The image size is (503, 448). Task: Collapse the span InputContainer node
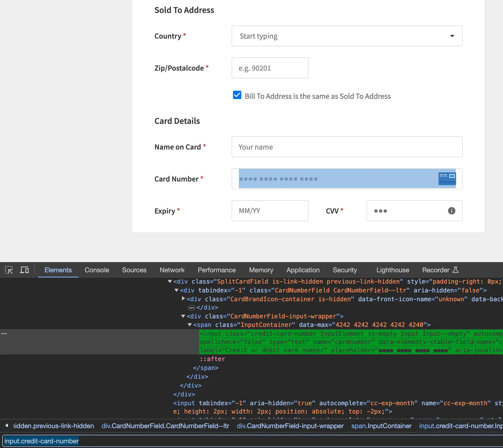(x=190, y=325)
